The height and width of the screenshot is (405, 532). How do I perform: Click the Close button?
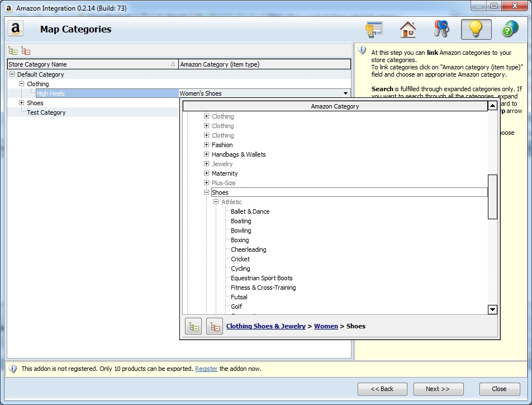500,389
